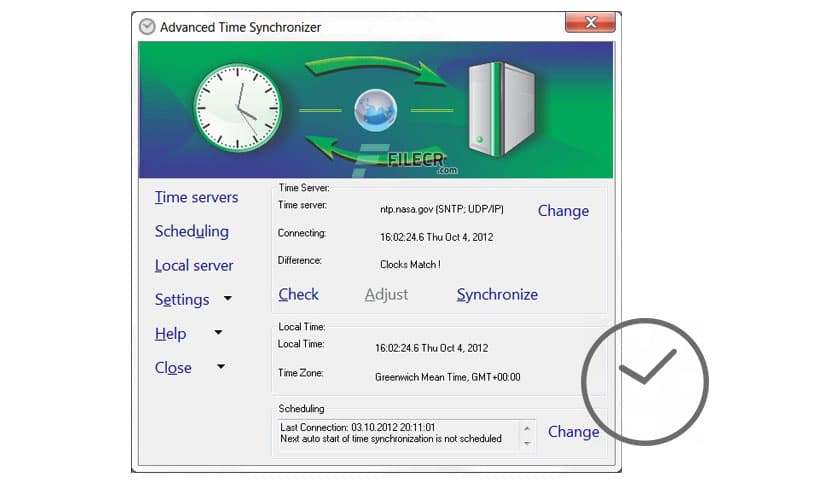Click Synchronize to sync time
The width and height of the screenshot is (836, 484).
[497, 295]
